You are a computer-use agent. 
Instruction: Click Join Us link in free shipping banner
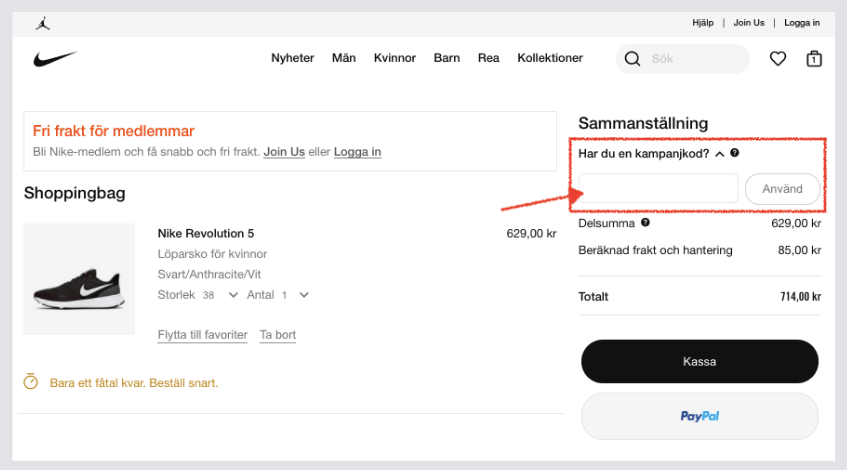[284, 152]
